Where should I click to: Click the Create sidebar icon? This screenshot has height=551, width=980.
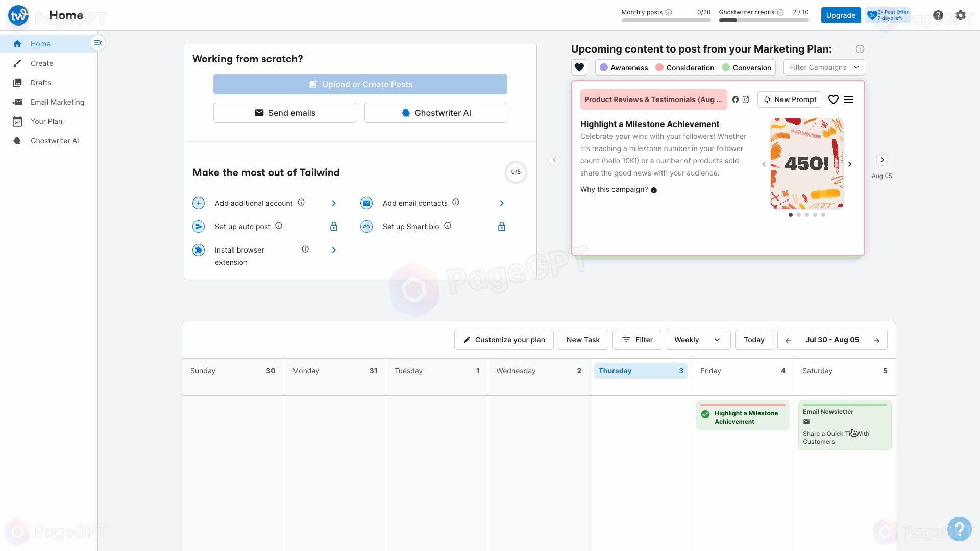(x=17, y=63)
